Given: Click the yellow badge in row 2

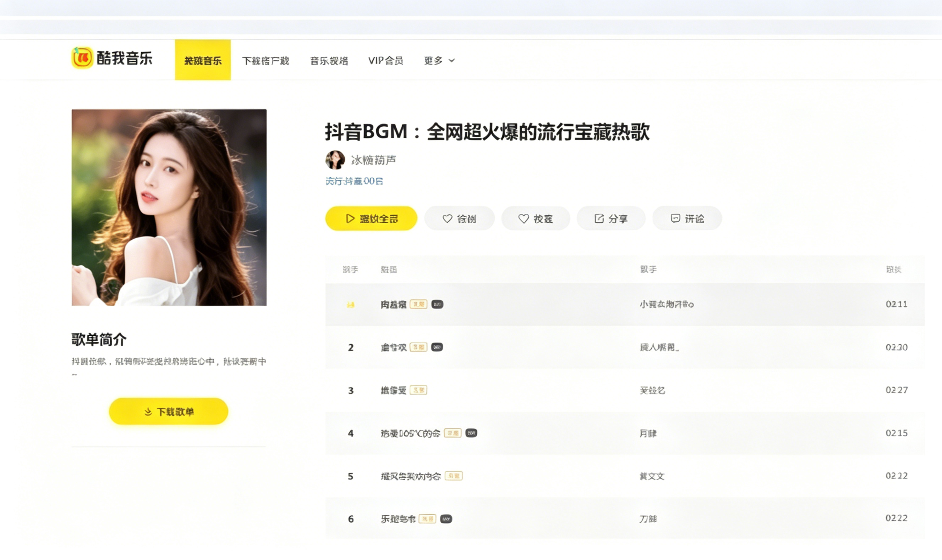Looking at the screenshot, I should pyautogui.click(x=418, y=347).
